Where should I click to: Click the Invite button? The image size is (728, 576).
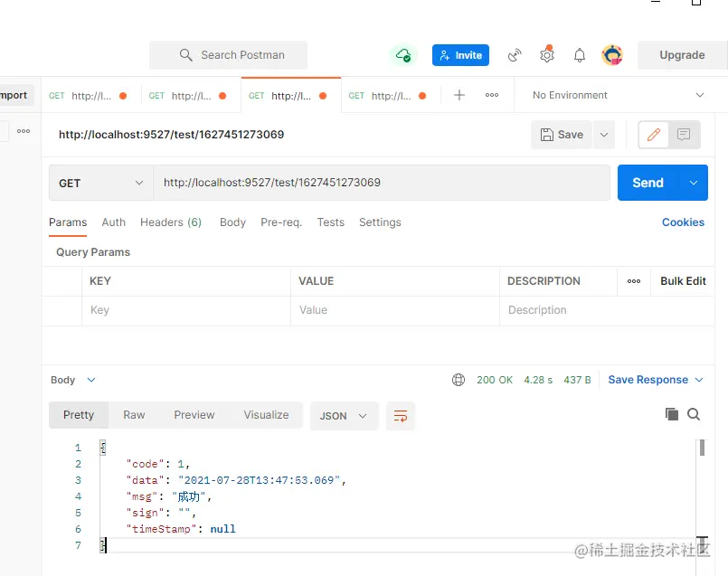click(x=460, y=55)
